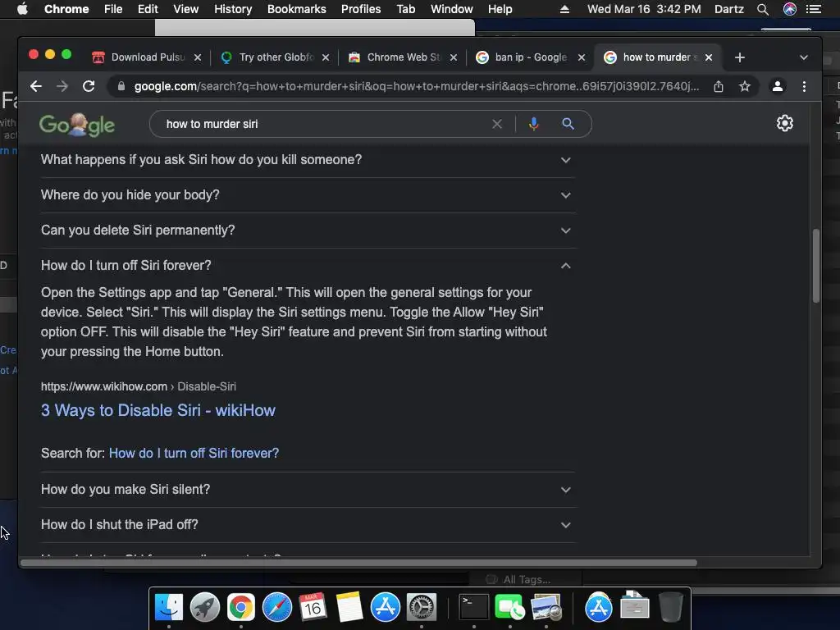Viewport: 840px width, 630px height.
Task: Open the Bookmarks menu
Action: point(297,9)
